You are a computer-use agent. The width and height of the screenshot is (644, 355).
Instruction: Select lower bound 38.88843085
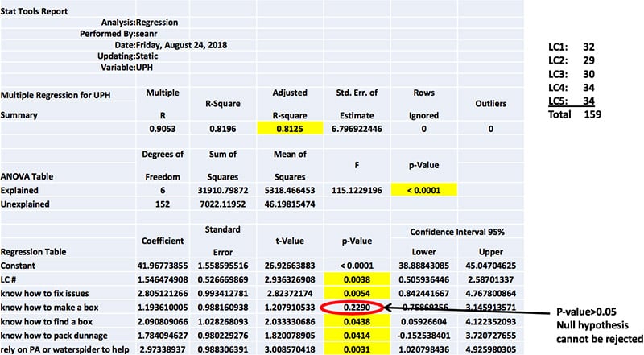tap(424, 266)
